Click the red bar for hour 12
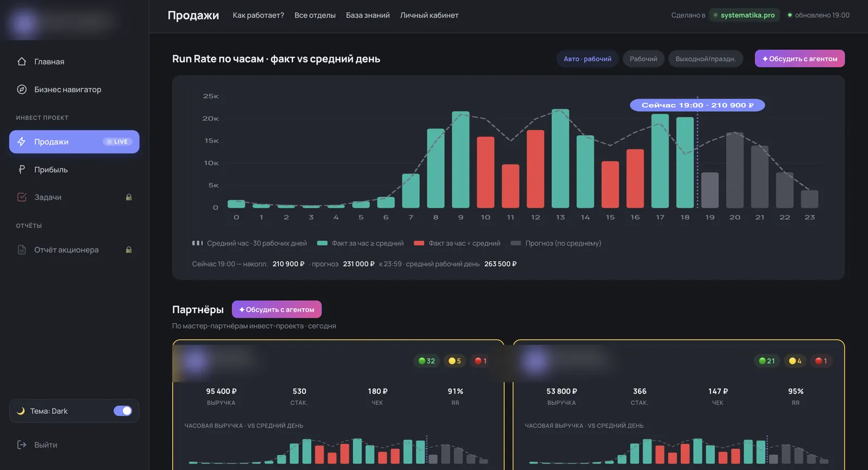The height and width of the screenshot is (470, 868). click(535, 169)
